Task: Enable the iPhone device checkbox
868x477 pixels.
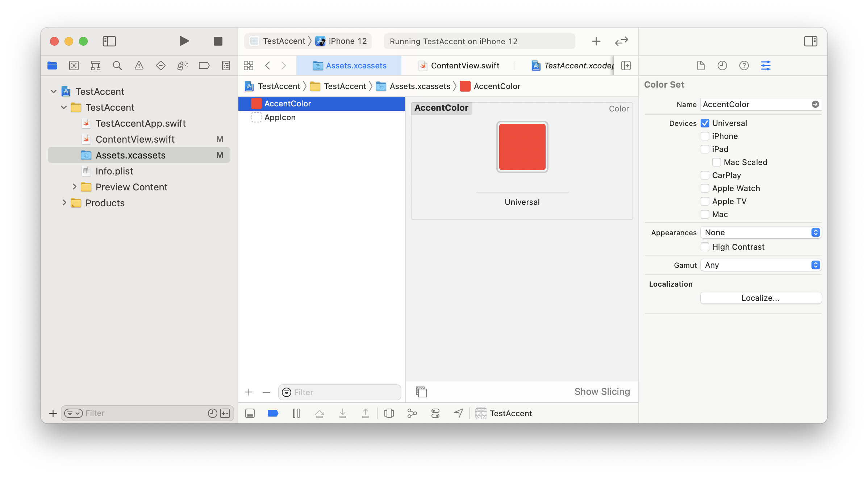Action: 705,136
